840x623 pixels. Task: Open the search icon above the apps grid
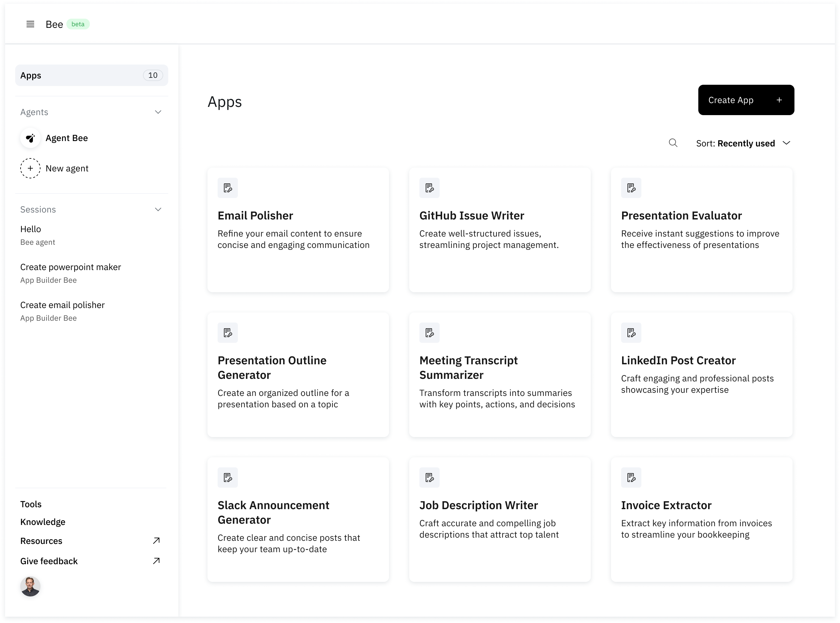[x=673, y=143]
